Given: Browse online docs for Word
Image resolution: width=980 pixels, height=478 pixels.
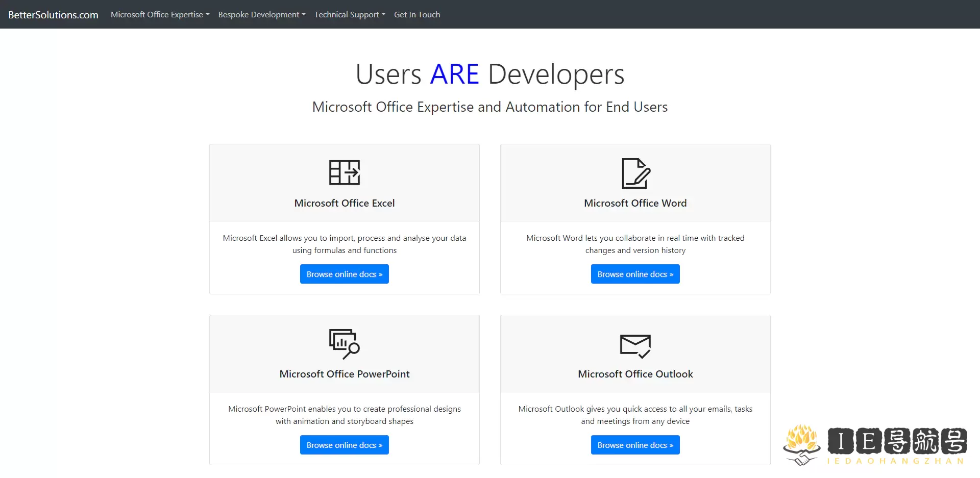Looking at the screenshot, I should click(x=635, y=274).
